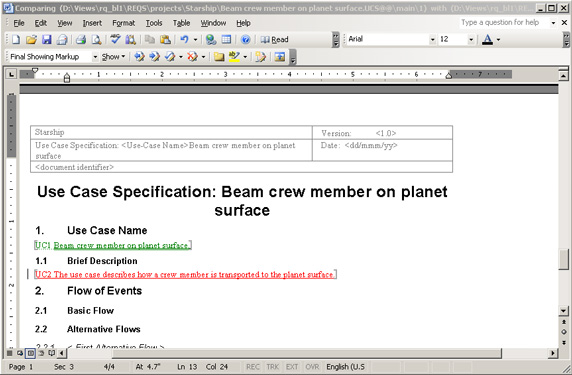This screenshot has height=375, width=572.
Task: Toggle EXT extend selection indicator
Action: tap(292, 367)
